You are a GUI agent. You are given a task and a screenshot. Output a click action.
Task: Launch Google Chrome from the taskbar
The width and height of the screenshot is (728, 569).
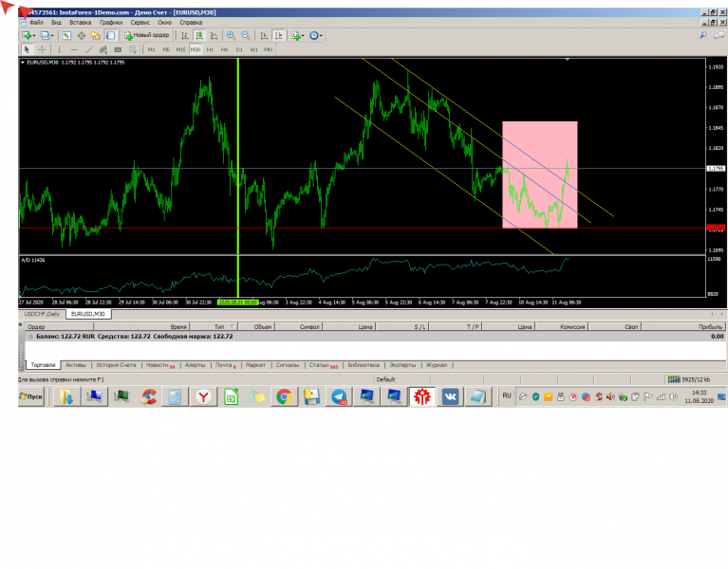tap(284, 397)
